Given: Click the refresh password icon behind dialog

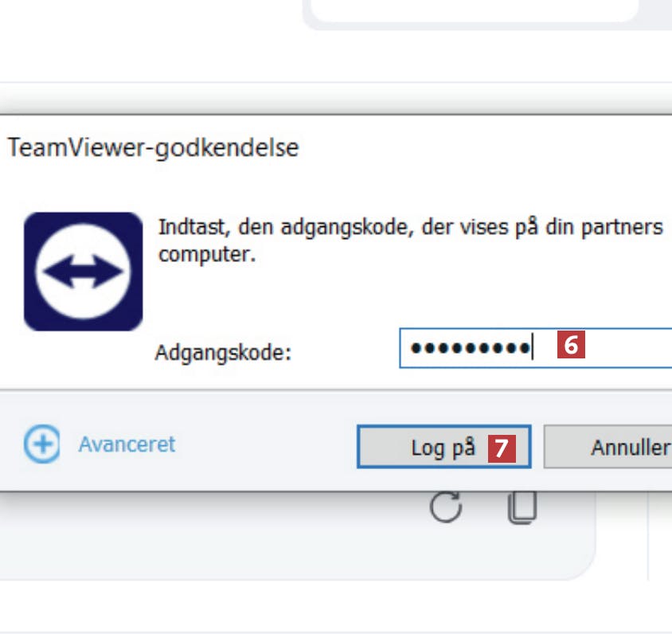Looking at the screenshot, I should pos(446,507).
